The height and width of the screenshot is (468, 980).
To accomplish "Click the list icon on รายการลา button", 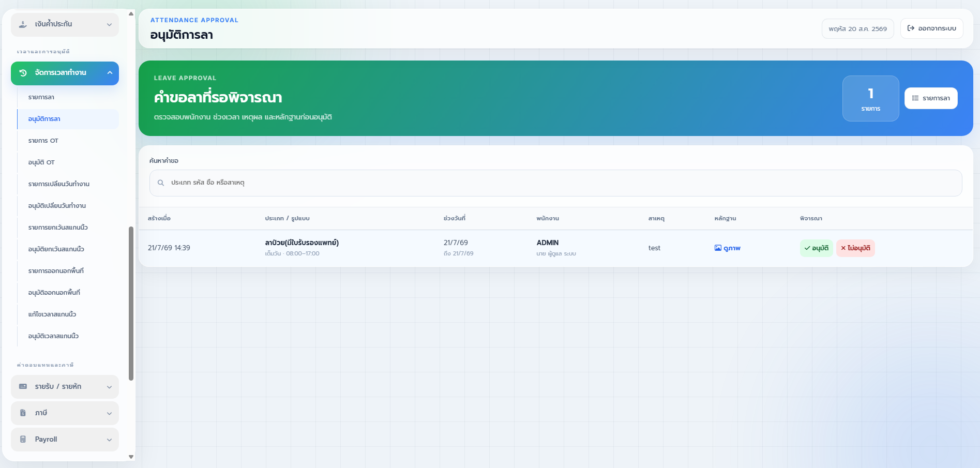I will tap(915, 98).
